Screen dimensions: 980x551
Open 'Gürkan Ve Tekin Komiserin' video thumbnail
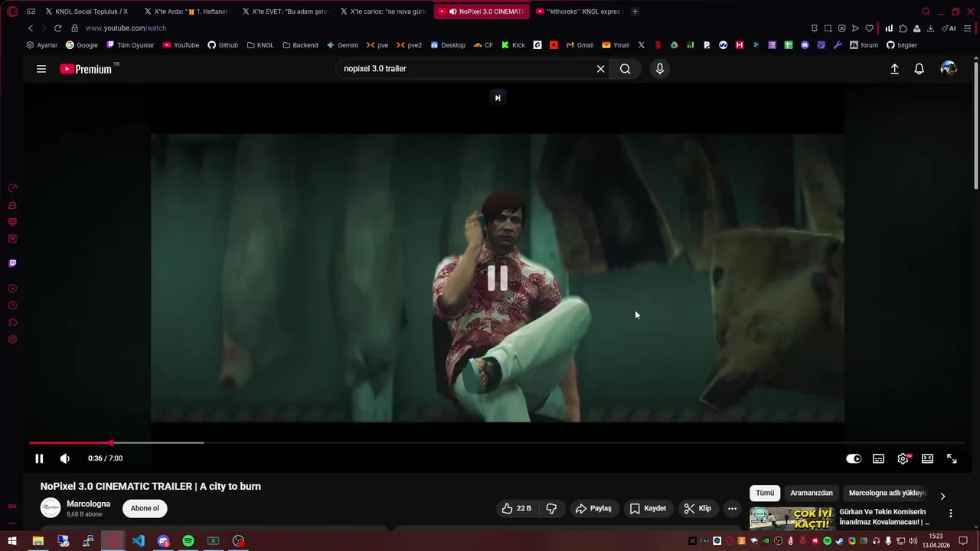(792, 518)
